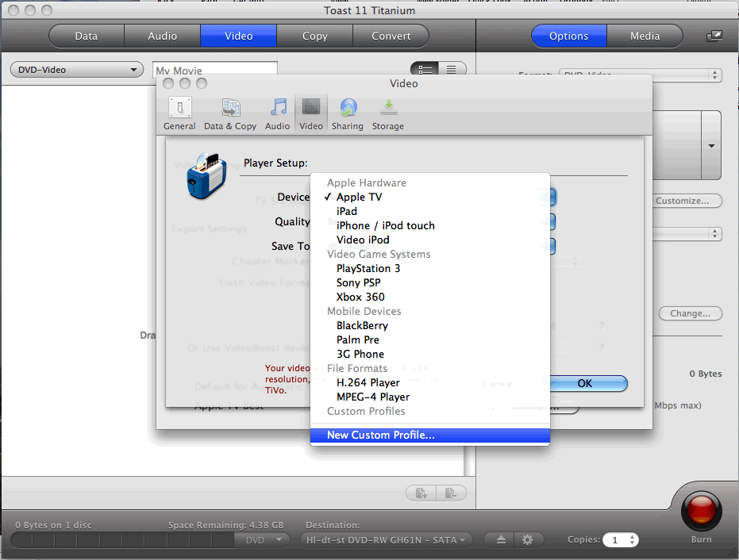Choose iPhone / iPod touch device

pos(430,225)
